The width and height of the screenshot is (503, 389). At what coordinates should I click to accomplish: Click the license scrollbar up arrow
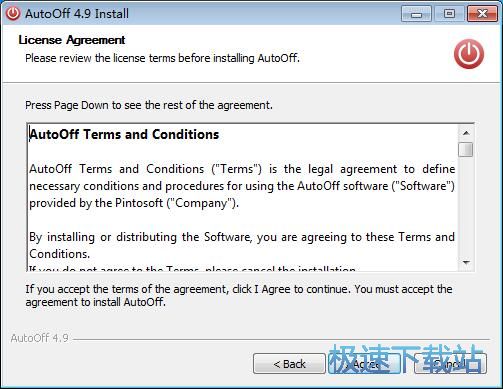point(466,133)
